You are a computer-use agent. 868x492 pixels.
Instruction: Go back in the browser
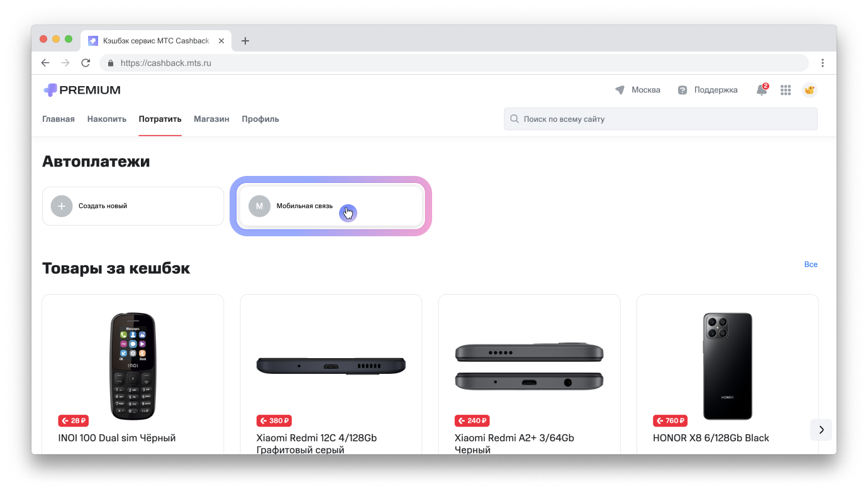pos(45,63)
